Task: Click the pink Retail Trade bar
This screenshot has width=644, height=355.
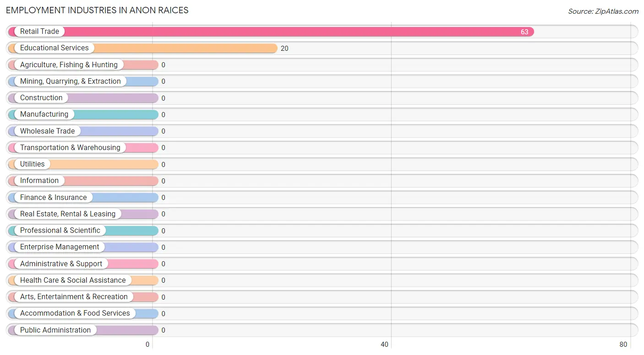Action: 271,32
